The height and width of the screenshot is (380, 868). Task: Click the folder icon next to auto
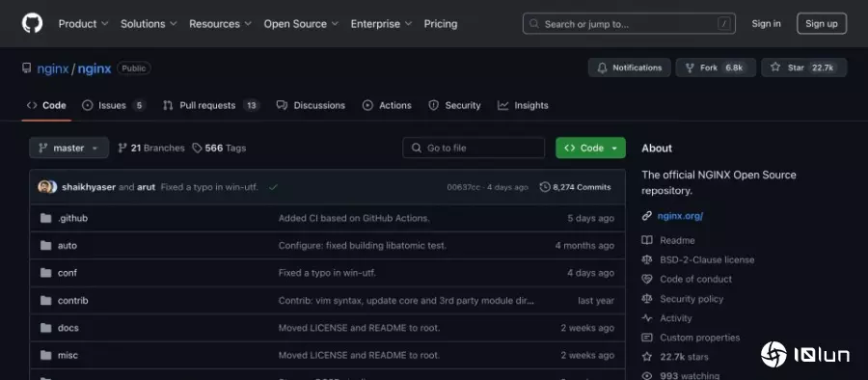[46, 245]
